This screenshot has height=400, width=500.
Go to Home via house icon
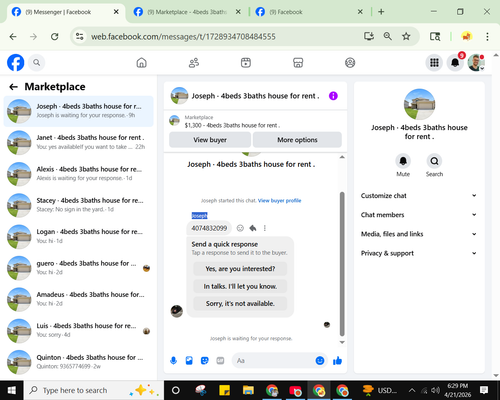coord(142,62)
